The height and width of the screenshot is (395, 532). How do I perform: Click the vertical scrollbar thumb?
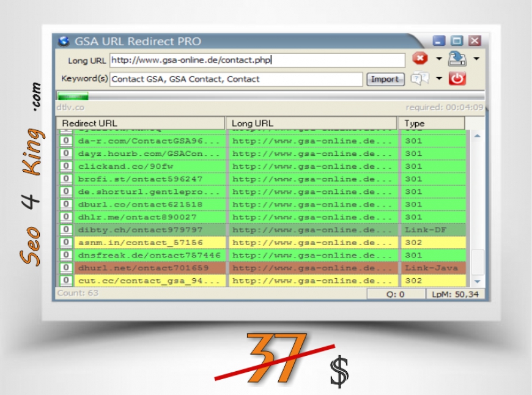[478, 262]
